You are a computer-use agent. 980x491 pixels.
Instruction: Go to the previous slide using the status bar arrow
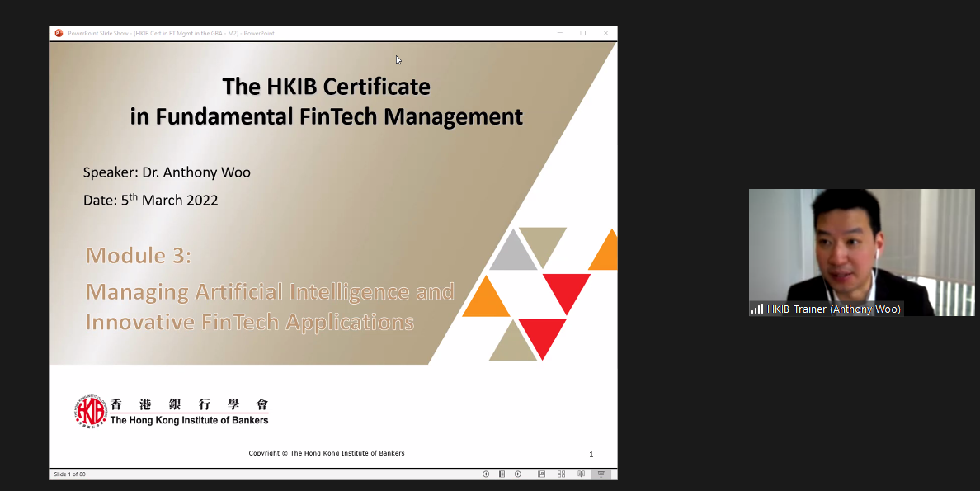click(x=486, y=474)
